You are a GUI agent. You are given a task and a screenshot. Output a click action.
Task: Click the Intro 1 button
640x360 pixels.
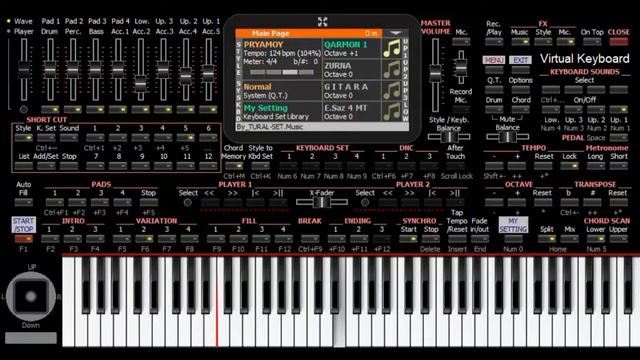click(x=50, y=239)
